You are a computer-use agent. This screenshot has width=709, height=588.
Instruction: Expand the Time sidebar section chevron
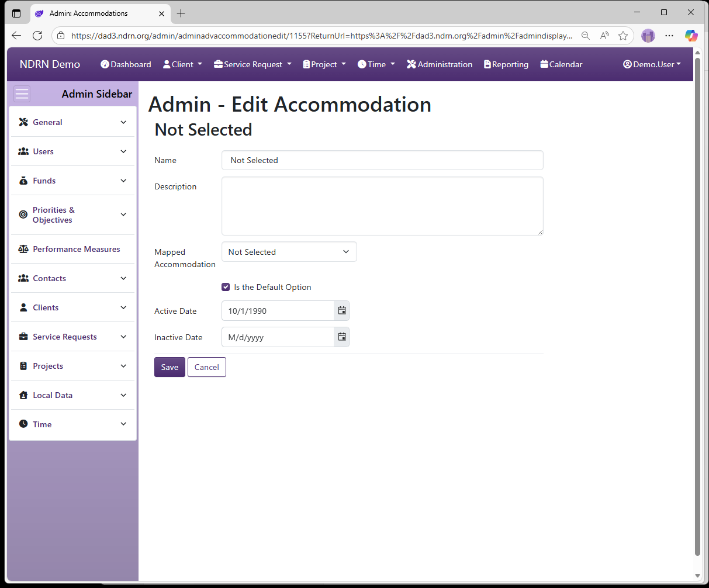(x=123, y=424)
